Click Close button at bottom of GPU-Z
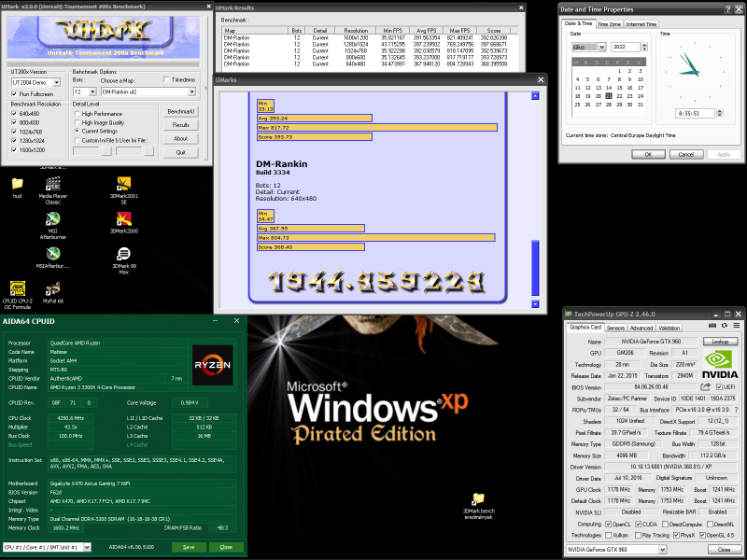This screenshot has width=747, height=560. [x=725, y=550]
